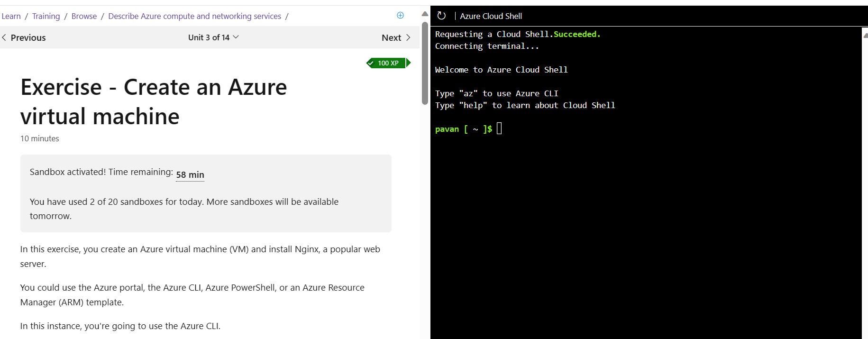Go to the Next unit
868x339 pixels.
[x=396, y=37]
